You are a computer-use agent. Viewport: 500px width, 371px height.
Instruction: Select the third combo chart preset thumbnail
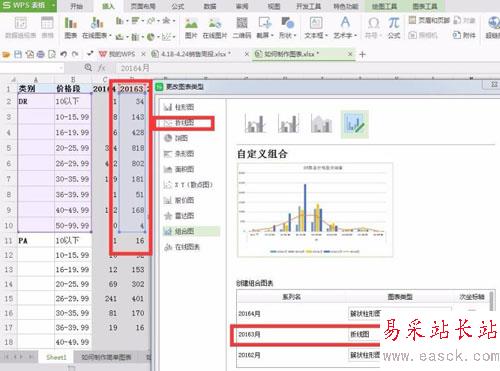coord(321,124)
